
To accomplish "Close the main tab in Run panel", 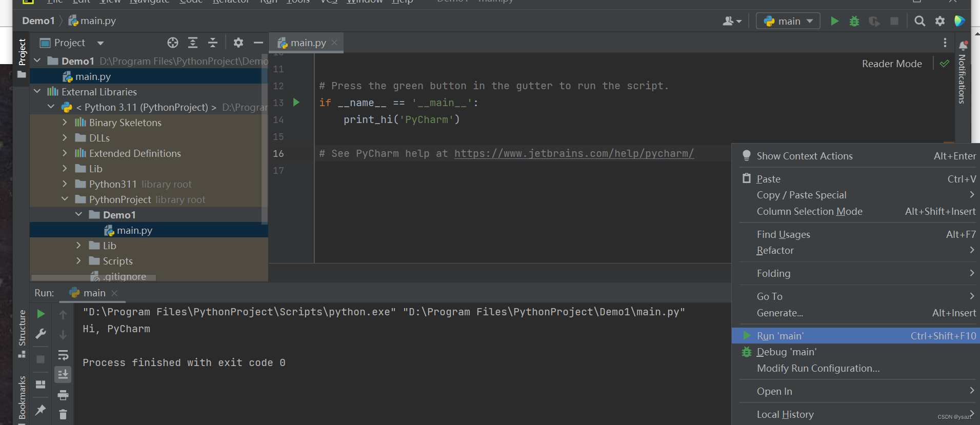I will click(x=114, y=293).
